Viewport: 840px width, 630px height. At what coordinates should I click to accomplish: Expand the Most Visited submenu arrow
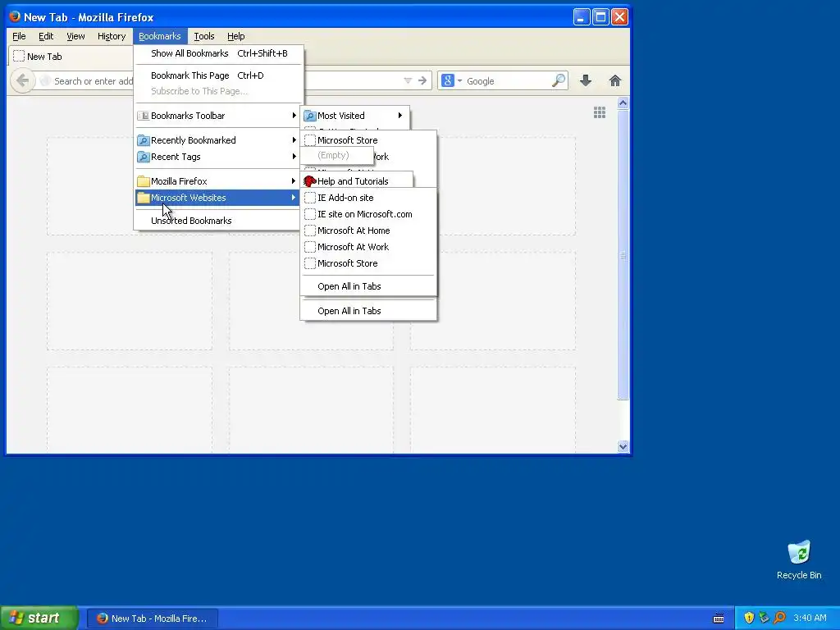click(x=399, y=116)
